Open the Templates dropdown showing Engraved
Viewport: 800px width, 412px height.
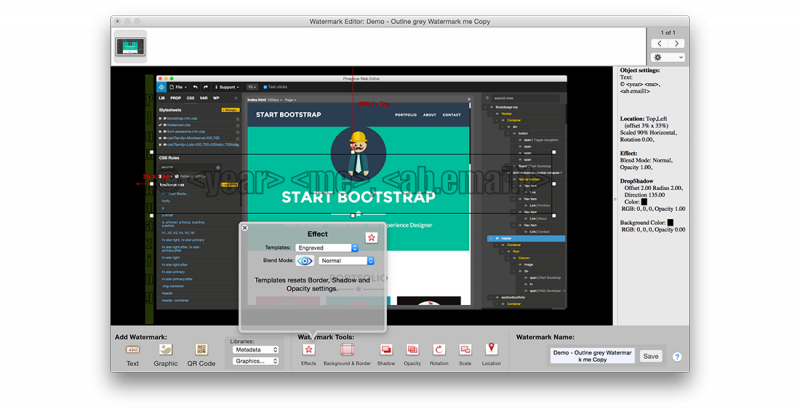point(326,248)
